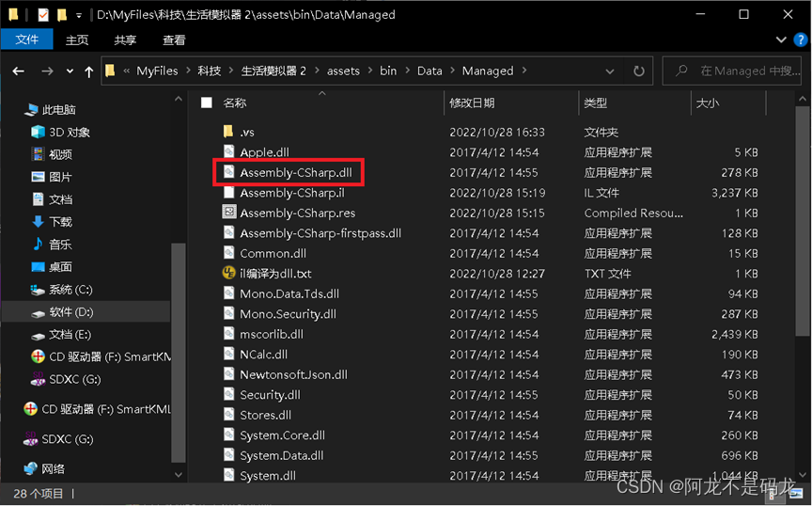
Task: Sort by 修改日期 column header
Action: point(472,103)
